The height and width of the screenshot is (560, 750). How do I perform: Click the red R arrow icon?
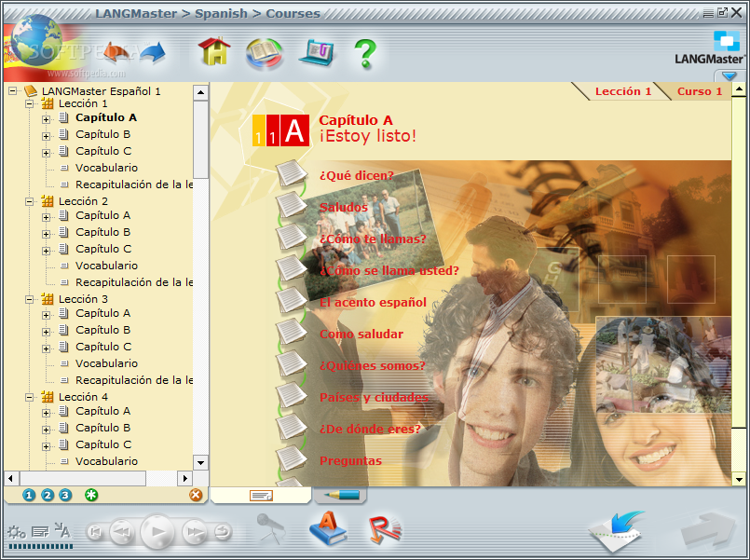click(x=386, y=529)
